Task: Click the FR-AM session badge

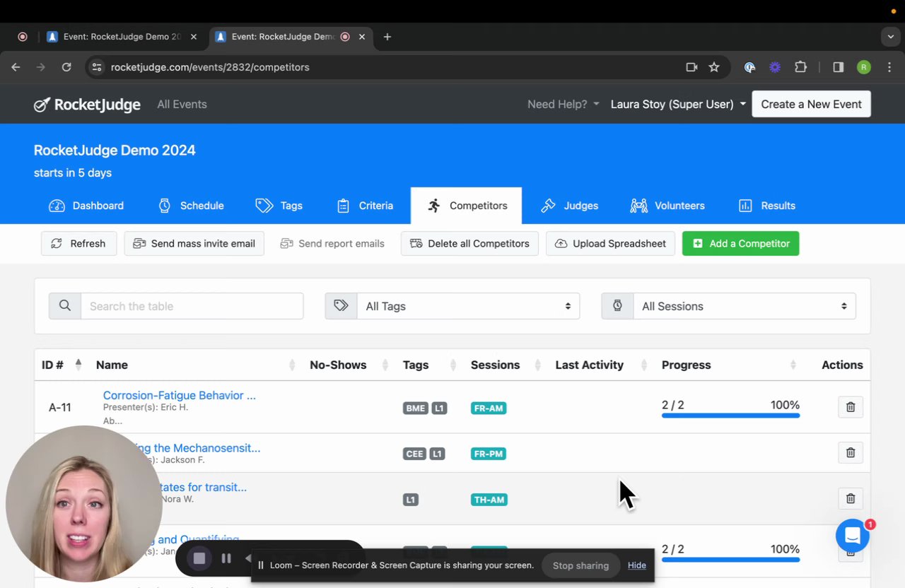Action: pyautogui.click(x=489, y=408)
